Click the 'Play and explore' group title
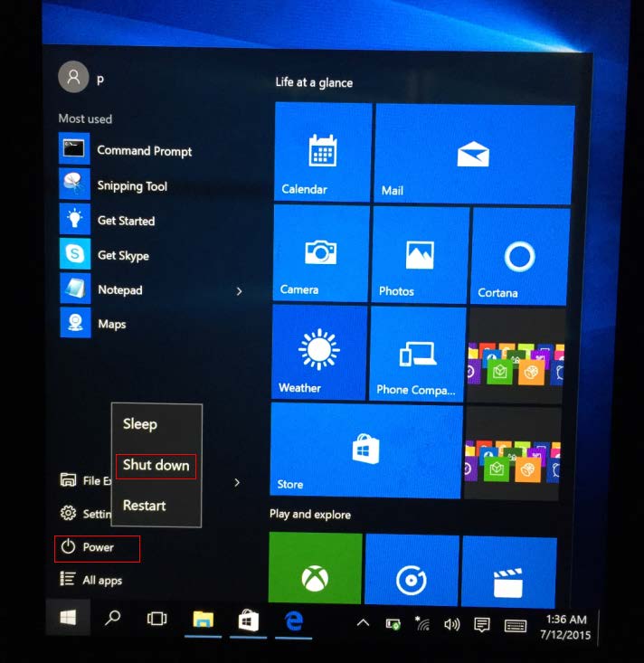 pyautogui.click(x=310, y=515)
